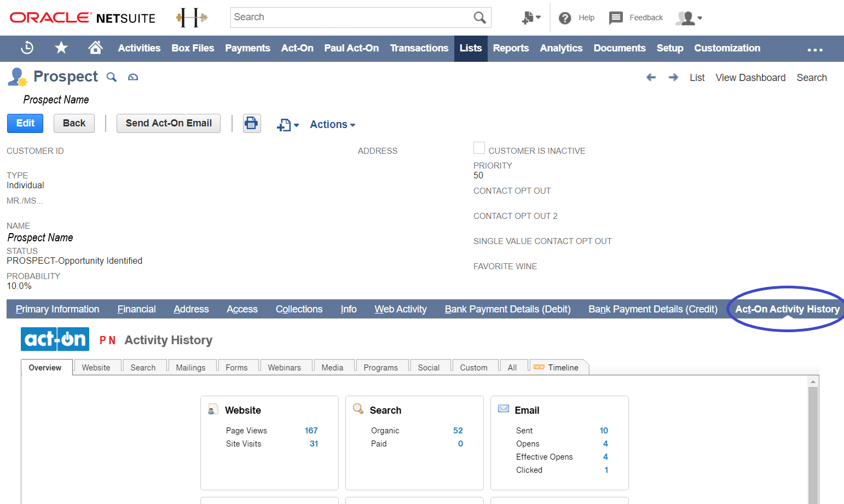Open the Transactions menu

(x=419, y=48)
